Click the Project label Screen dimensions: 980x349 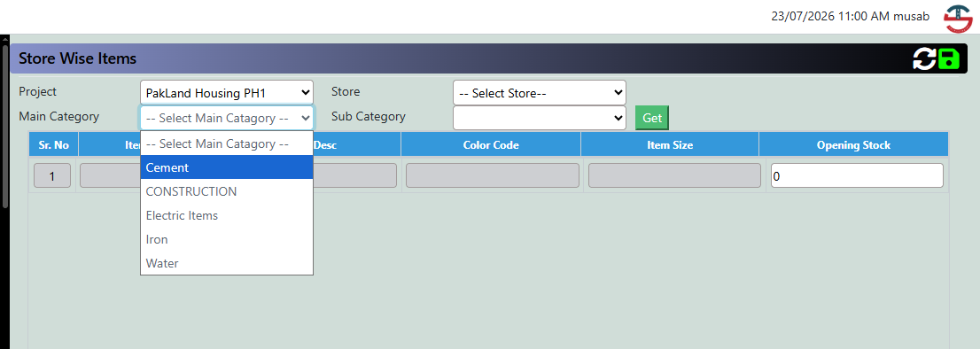tap(37, 92)
